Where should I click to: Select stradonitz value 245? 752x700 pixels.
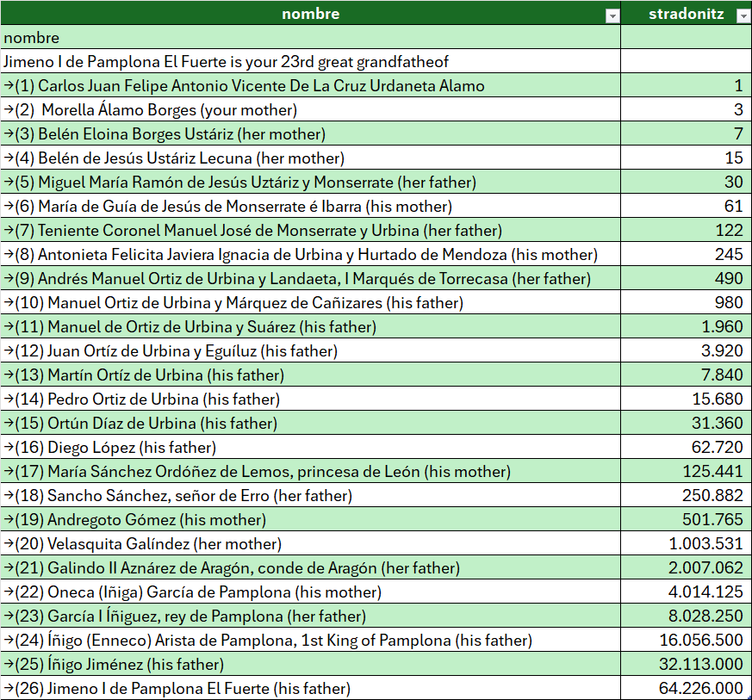click(687, 254)
